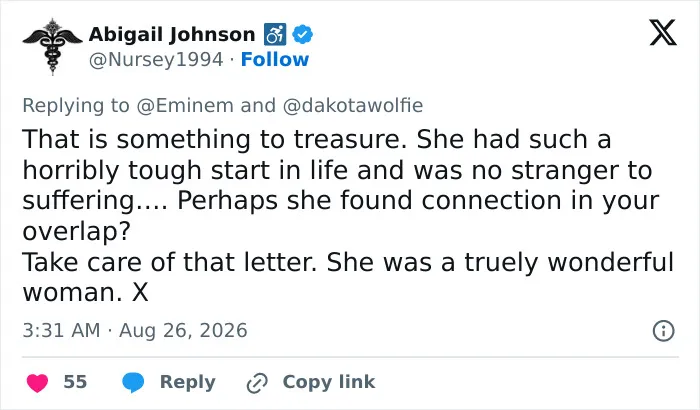Click the 3:31 AM · Aug 26, 2026 timestamp
The height and width of the screenshot is (410, 700).
135,331
